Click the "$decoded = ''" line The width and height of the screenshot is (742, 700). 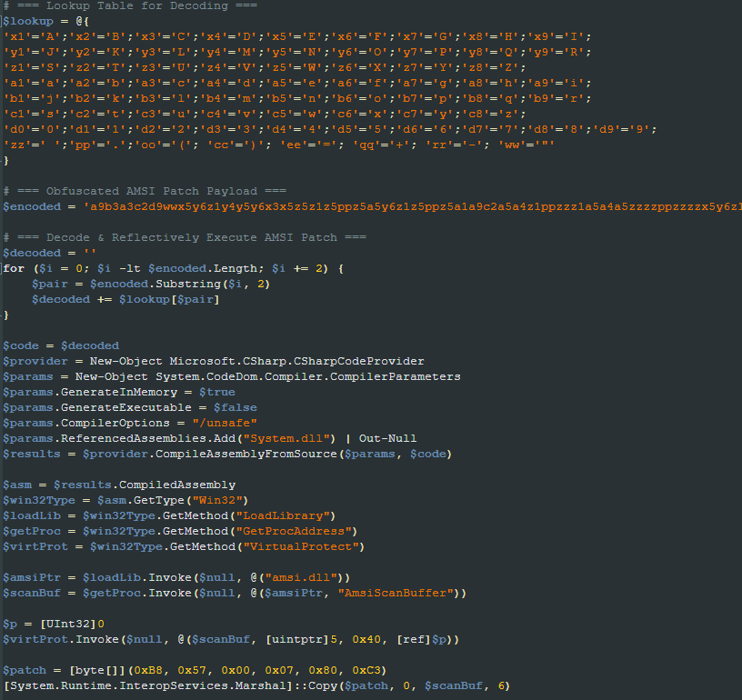(x=50, y=253)
